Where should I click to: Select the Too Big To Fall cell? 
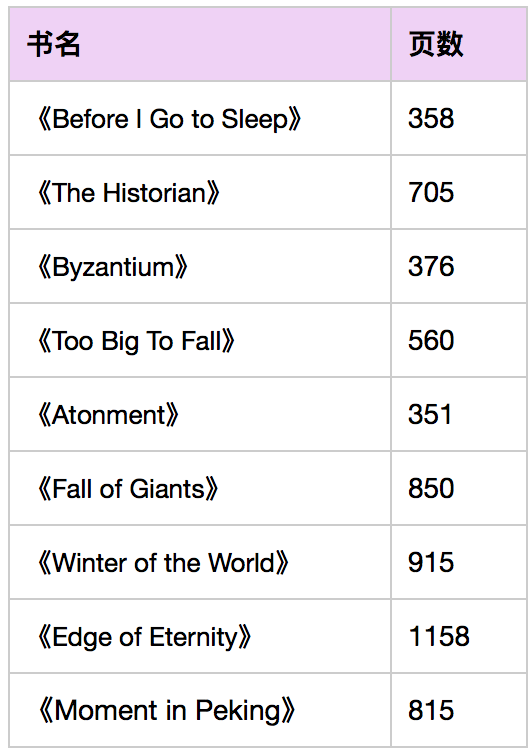[200, 340]
